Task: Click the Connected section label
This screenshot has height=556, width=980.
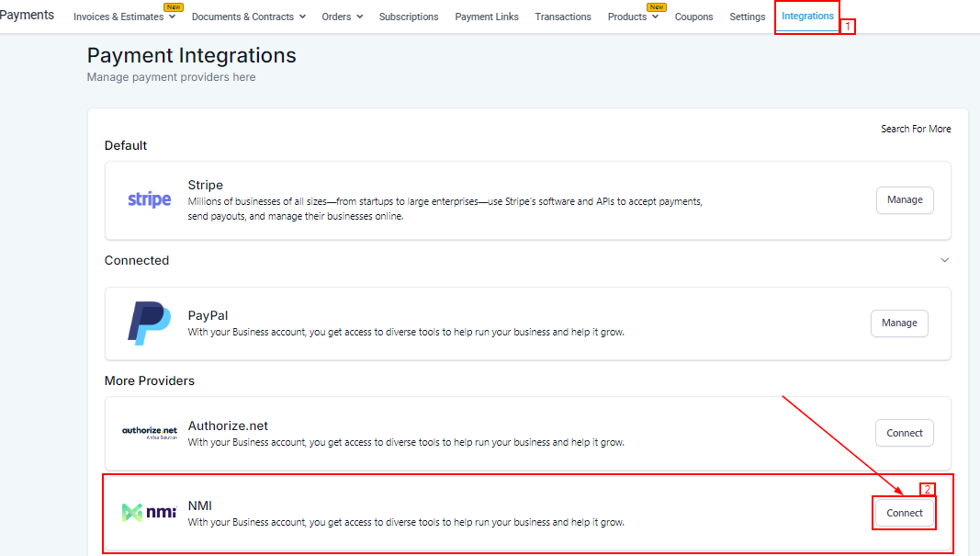Action: point(137,261)
